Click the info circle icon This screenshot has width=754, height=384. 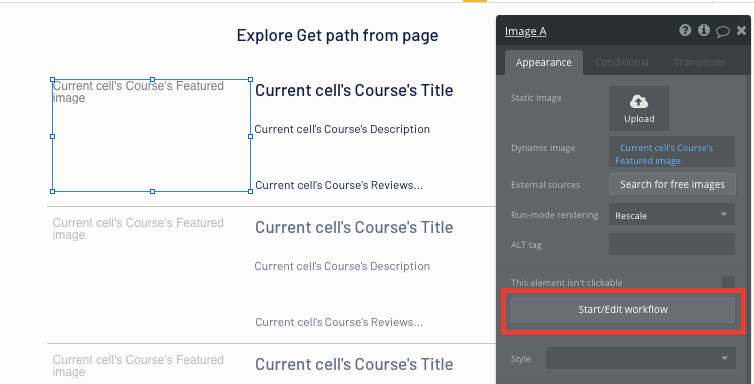(704, 31)
